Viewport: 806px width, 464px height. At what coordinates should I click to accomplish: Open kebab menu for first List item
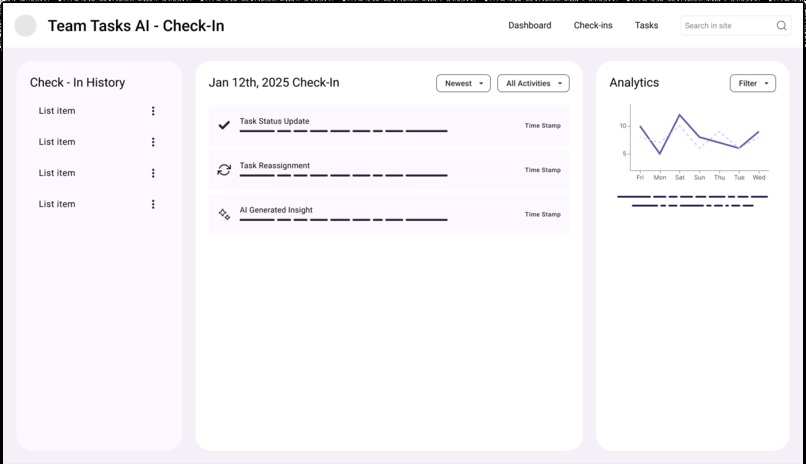pos(153,111)
